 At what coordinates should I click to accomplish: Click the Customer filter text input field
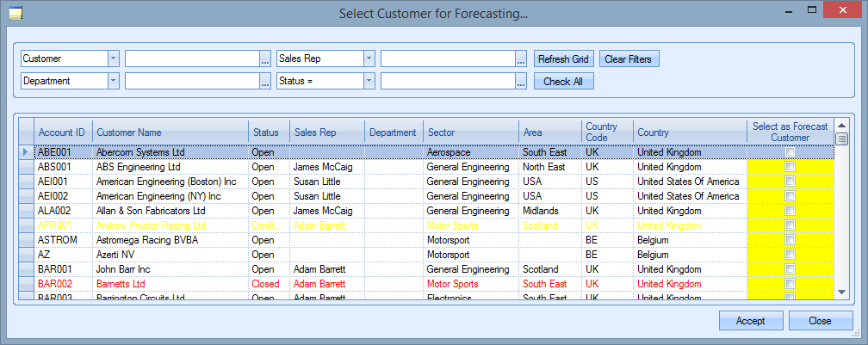point(192,59)
